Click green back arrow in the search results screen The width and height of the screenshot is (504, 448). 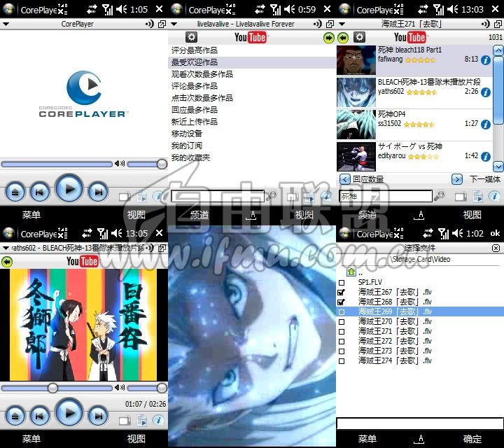click(343, 38)
